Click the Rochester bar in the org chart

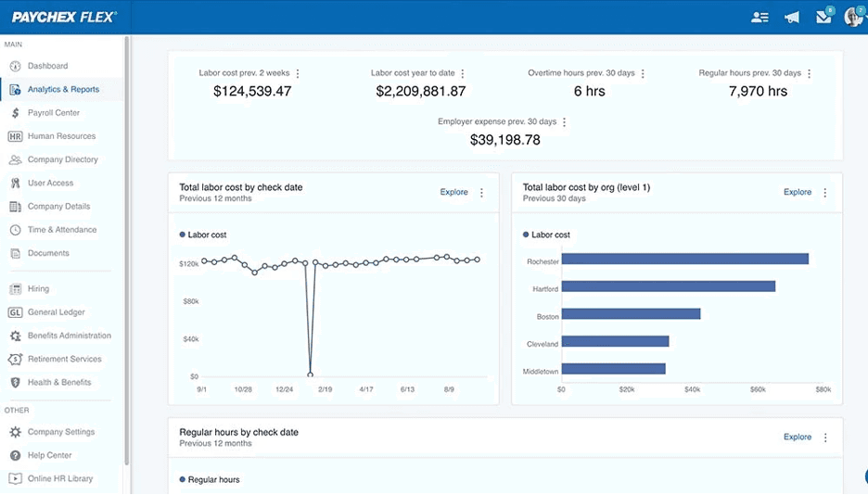pyautogui.click(x=684, y=260)
